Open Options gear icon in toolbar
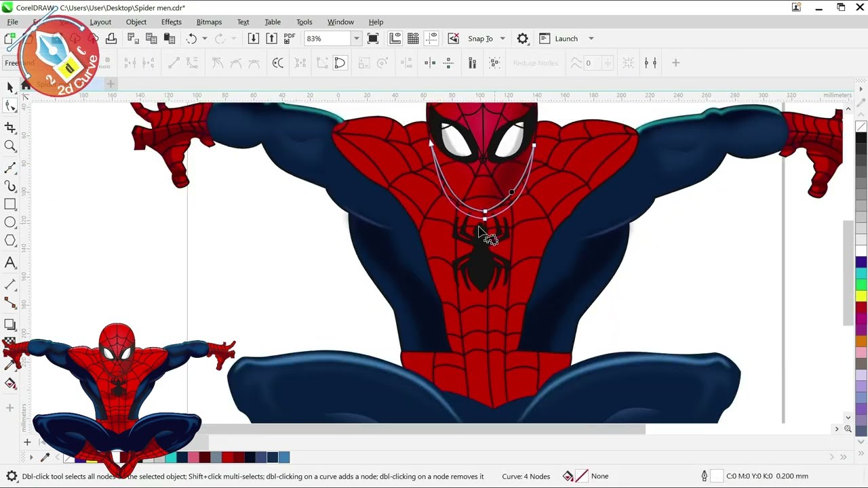The width and height of the screenshot is (868, 488). 523,39
